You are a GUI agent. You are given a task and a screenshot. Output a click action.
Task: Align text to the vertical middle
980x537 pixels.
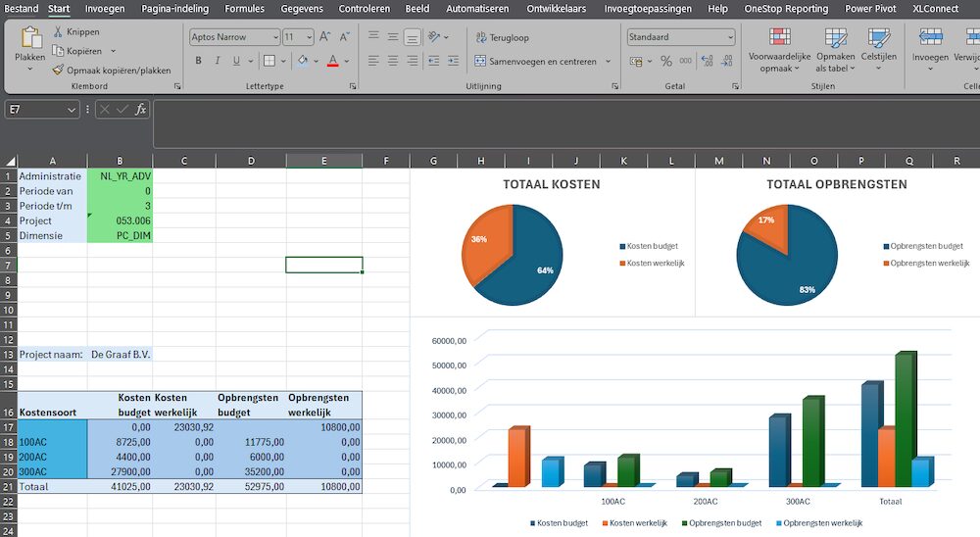393,36
